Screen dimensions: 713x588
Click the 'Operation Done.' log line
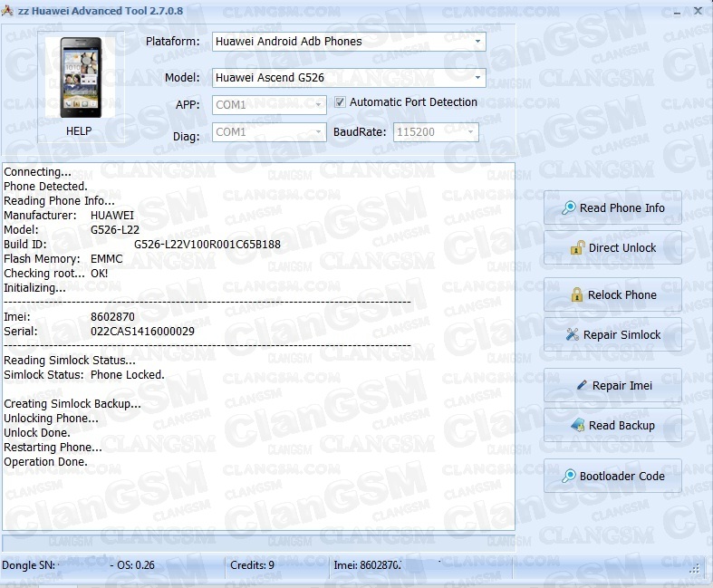click(45, 462)
